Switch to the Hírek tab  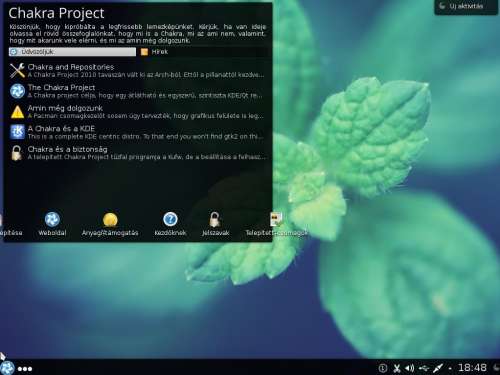(203, 52)
